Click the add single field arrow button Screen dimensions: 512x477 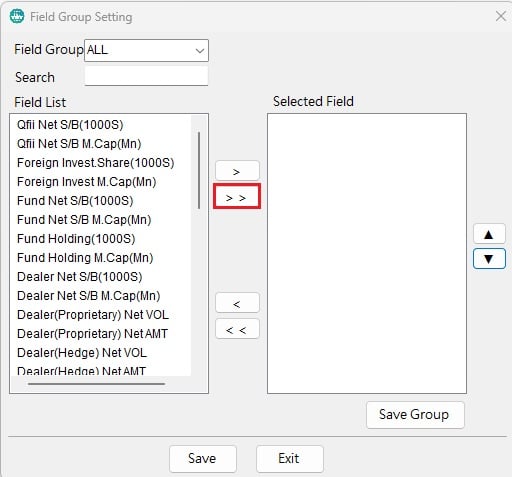click(237, 171)
